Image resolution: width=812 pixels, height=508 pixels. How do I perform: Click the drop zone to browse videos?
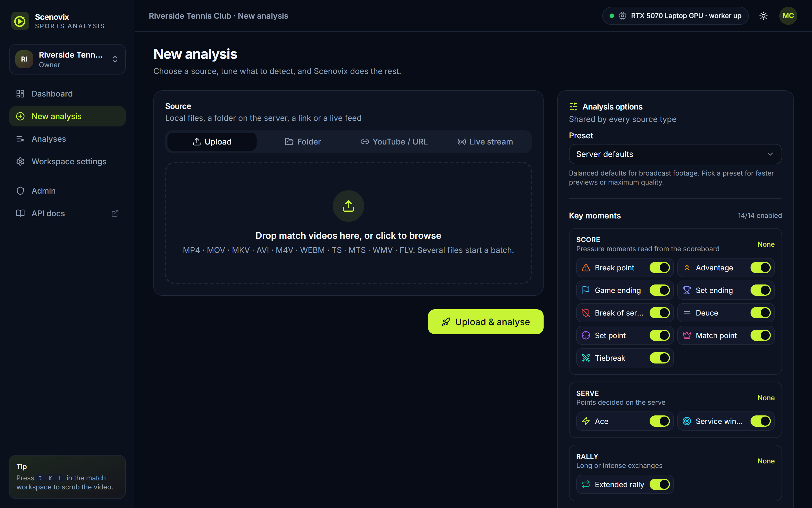(348, 223)
